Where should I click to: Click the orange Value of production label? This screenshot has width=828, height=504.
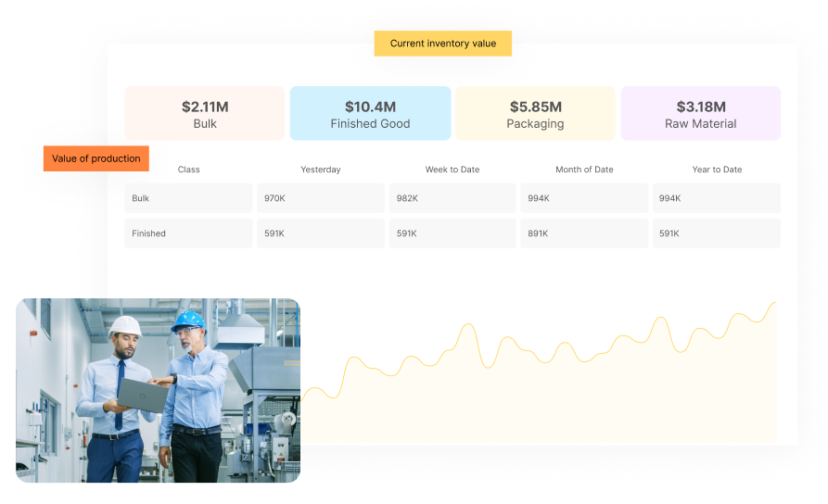(96, 158)
